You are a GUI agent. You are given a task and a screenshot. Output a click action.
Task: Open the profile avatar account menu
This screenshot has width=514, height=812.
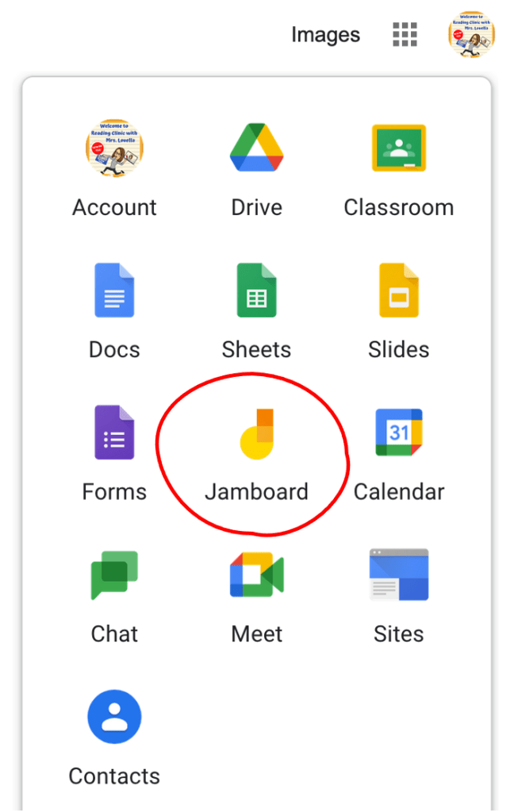471,34
